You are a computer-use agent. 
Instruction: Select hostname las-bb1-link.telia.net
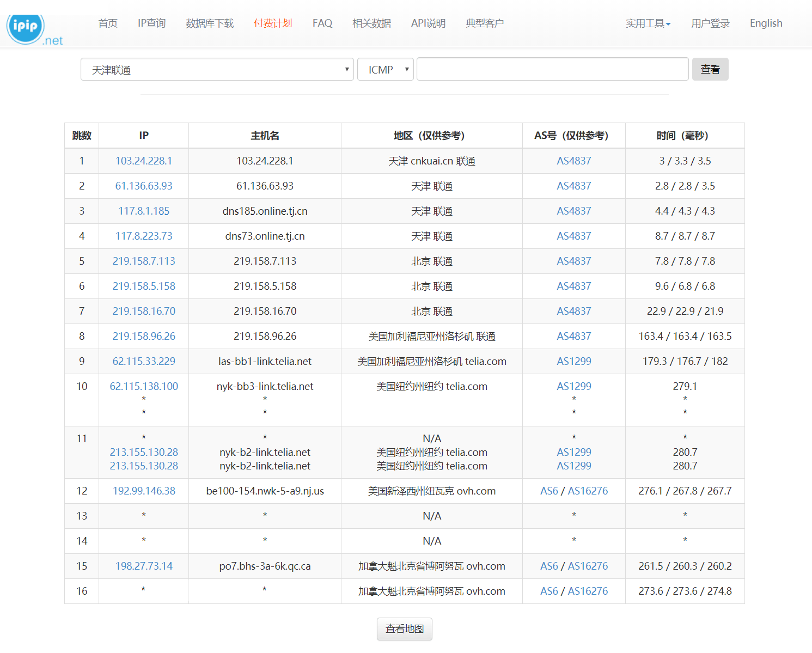click(x=265, y=362)
